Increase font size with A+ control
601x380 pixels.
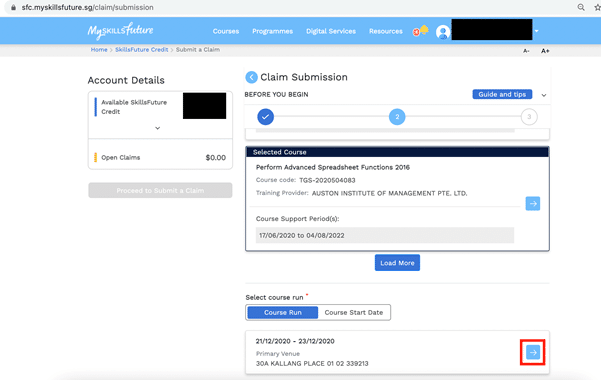pyautogui.click(x=545, y=51)
